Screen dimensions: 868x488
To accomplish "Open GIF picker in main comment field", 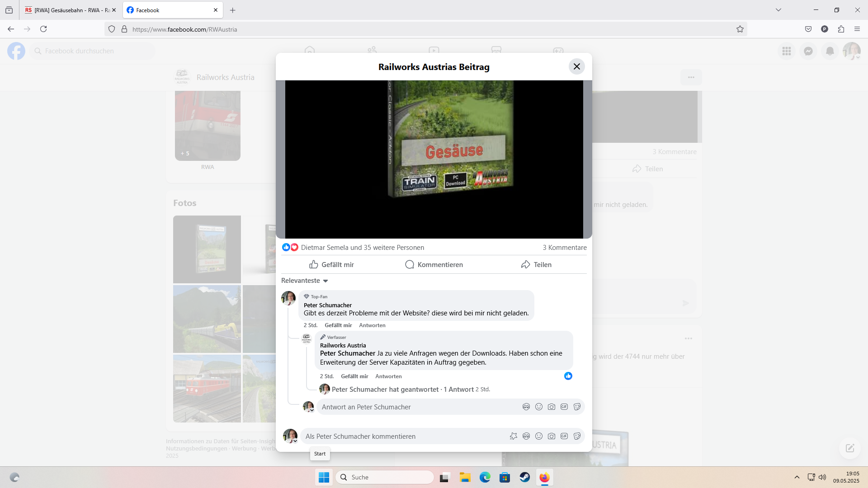I will [x=564, y=436].
